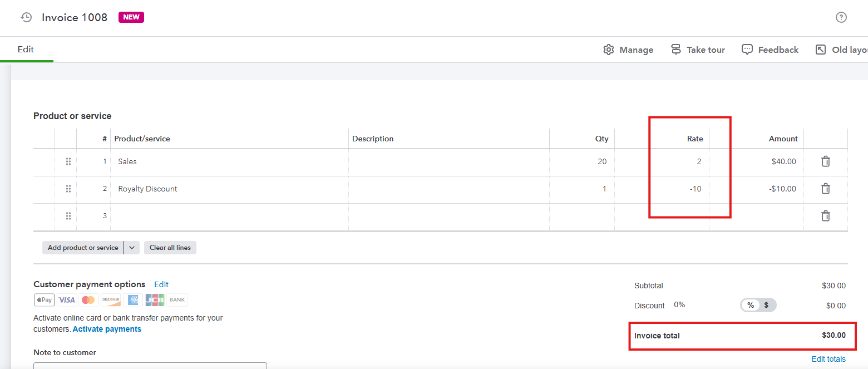Delete the Royalty Discount line

826,189
